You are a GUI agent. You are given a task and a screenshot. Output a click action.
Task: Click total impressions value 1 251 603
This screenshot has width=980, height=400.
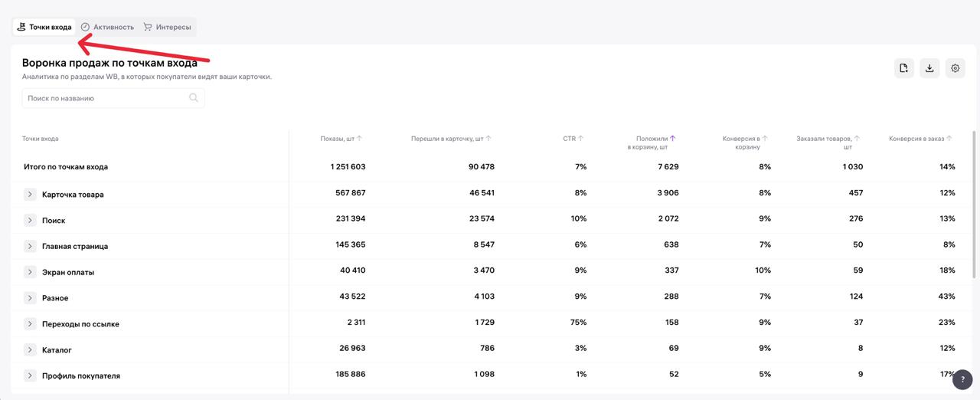(x=348, y=167)
